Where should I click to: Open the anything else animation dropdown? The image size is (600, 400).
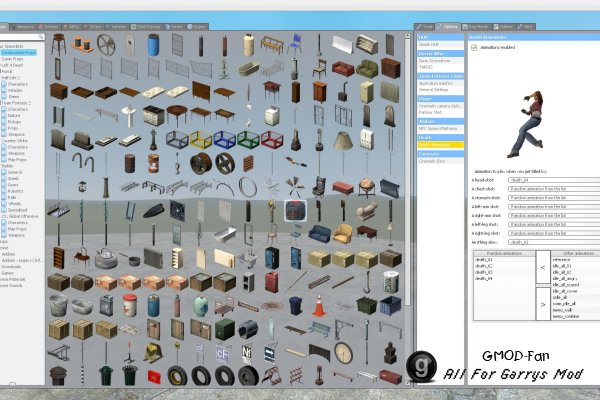coord(554,242)
